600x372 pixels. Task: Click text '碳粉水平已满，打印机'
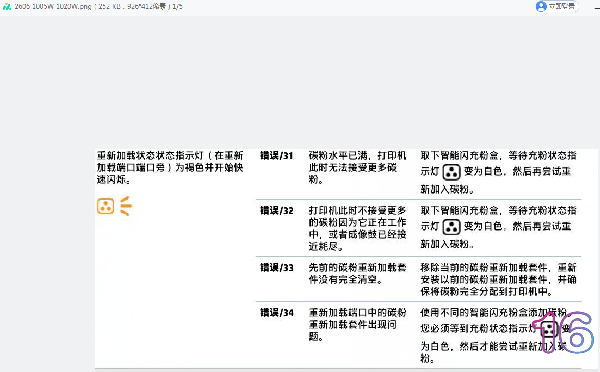coord(357,156)
